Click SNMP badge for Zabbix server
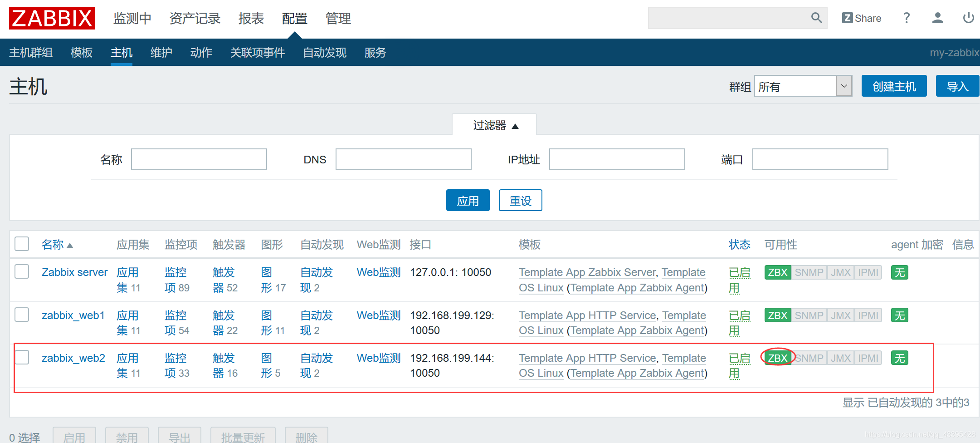Image resolution: width=980 pixels, height=443 pixels. point(809,272)
